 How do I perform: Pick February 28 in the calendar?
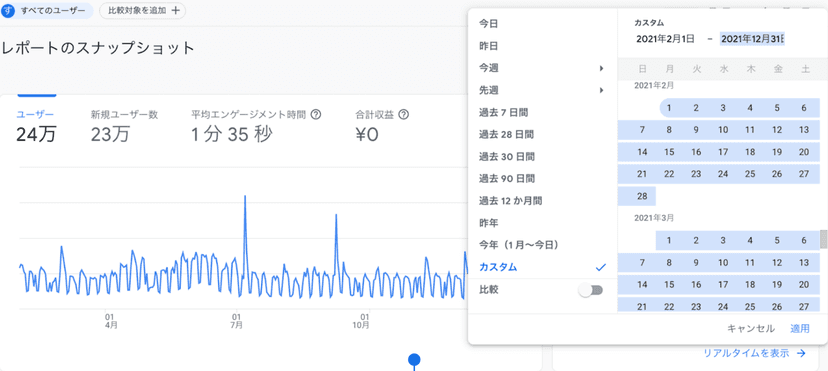[642, 196]
